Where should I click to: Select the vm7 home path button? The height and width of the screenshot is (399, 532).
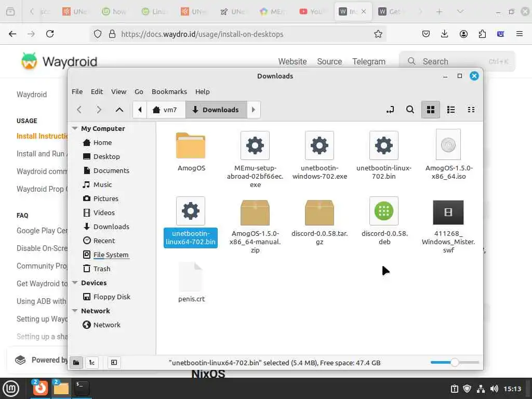166,110
